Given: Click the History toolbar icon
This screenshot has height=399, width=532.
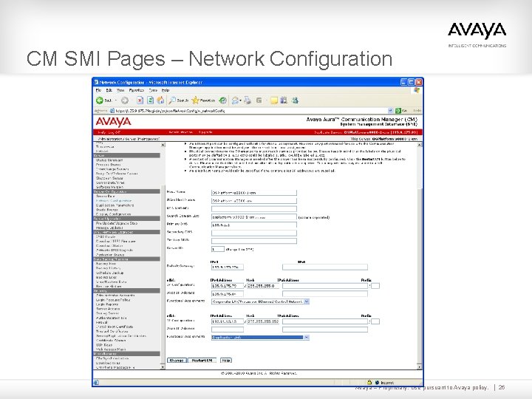Looking at the screenshot, I should 222,100.
